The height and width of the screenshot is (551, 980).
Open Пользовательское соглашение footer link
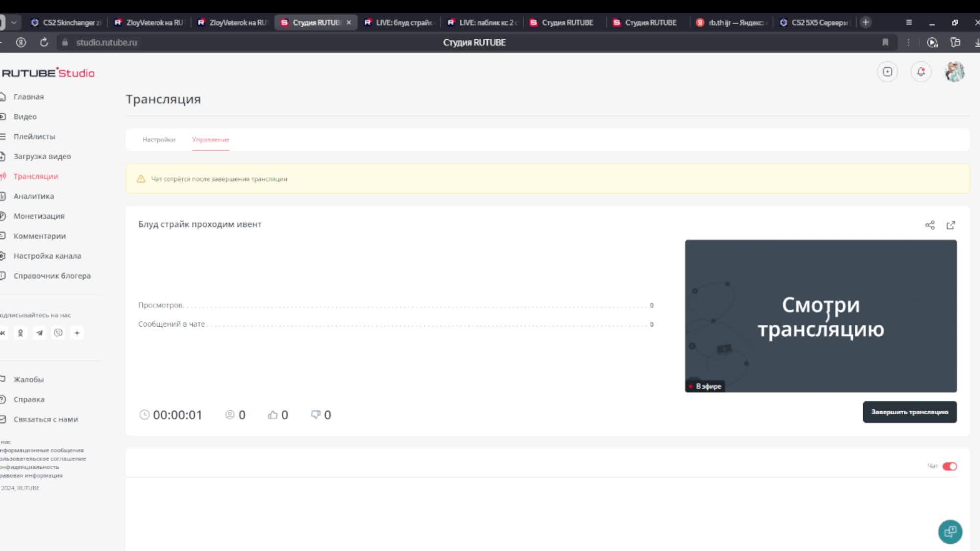pos(43,459)
